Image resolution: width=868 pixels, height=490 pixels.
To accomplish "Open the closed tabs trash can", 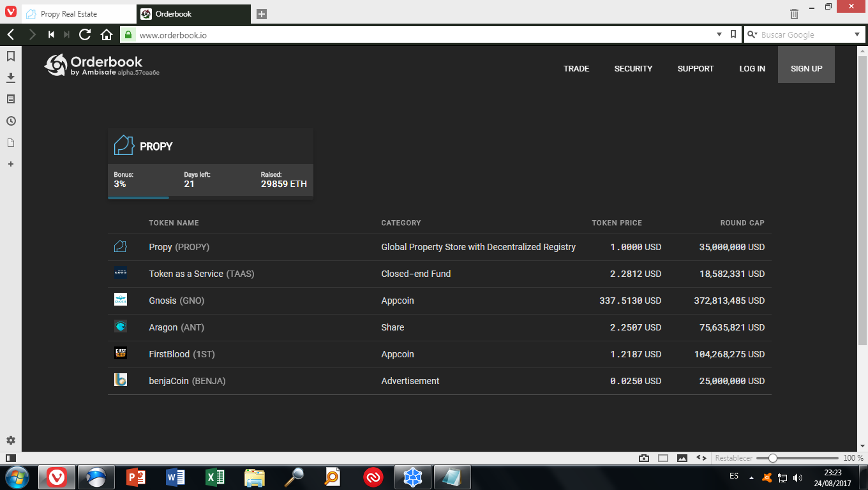I will (x=794, y=13).
